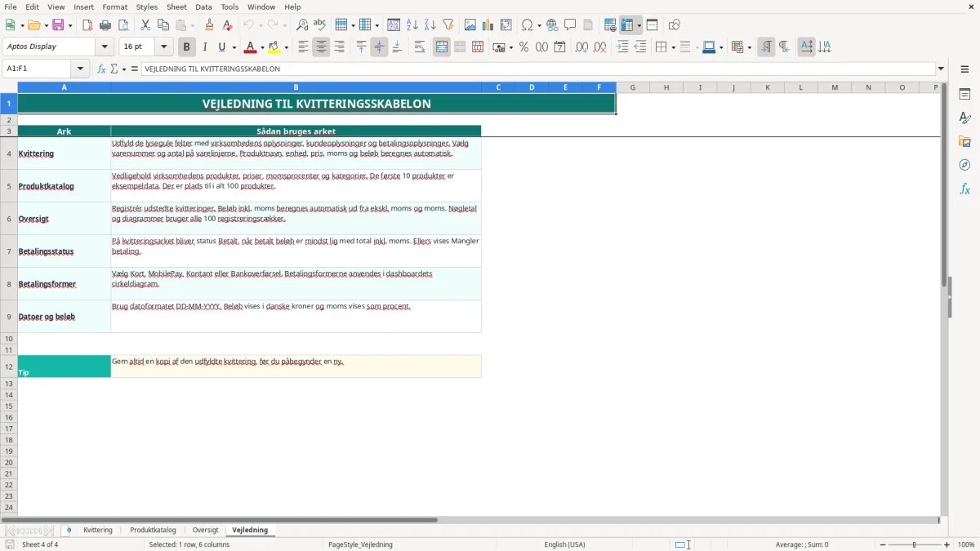Open conditional formatting dropdown arrow
Viewport: 980px width, 551px height.
pyautogui.click(x=749, y=47)
